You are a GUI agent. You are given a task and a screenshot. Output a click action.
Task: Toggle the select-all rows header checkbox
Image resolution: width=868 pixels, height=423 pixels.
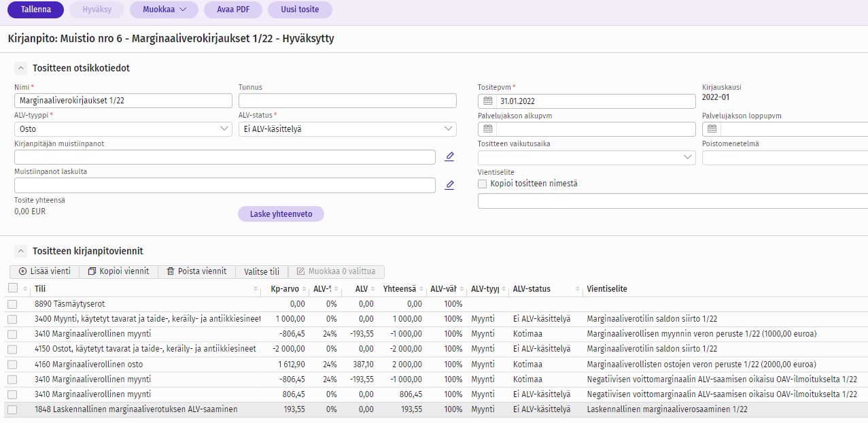pyautogui.click(x=12, y=288)
